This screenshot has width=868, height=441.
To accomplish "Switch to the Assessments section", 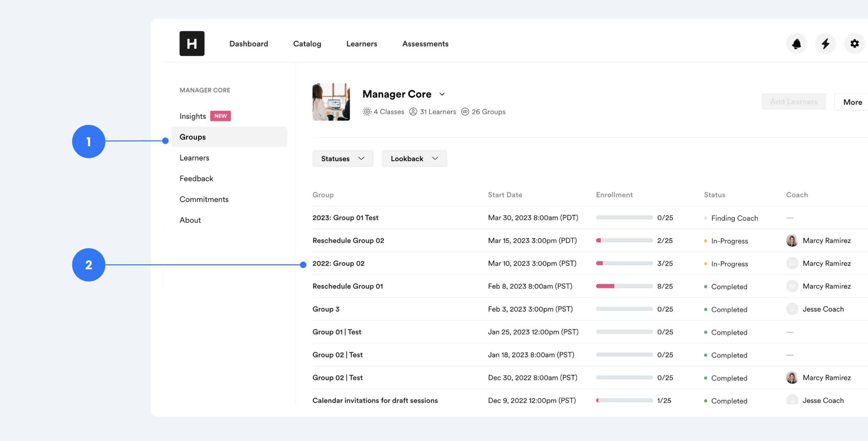I will (x=425, y=44).
